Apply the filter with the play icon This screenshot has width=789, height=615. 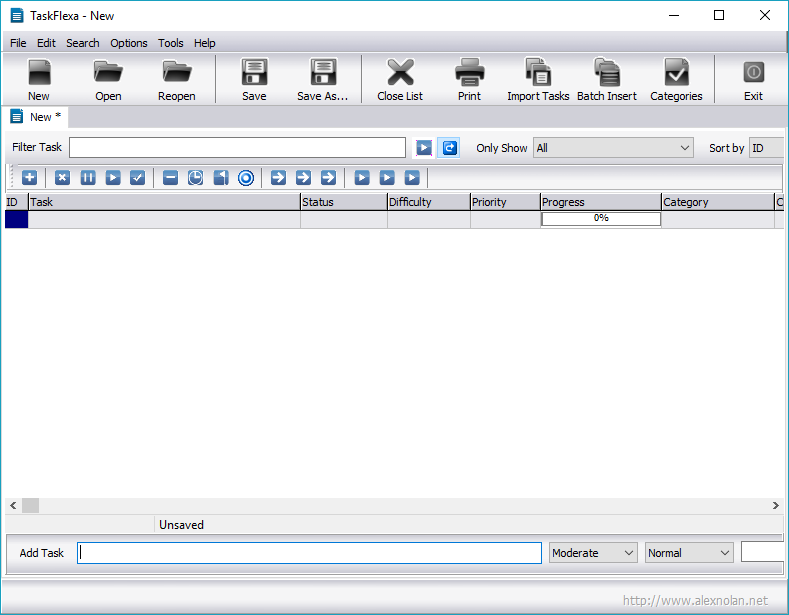click(424, 148)
